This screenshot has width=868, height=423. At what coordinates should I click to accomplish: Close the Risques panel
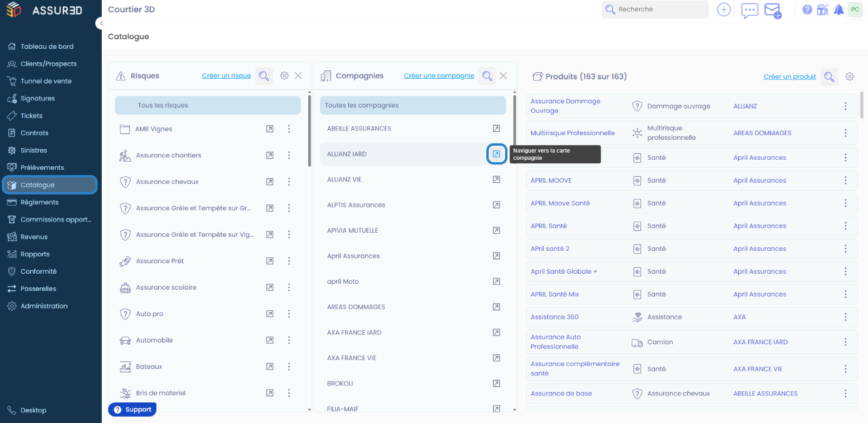click(x=298, y=76)
